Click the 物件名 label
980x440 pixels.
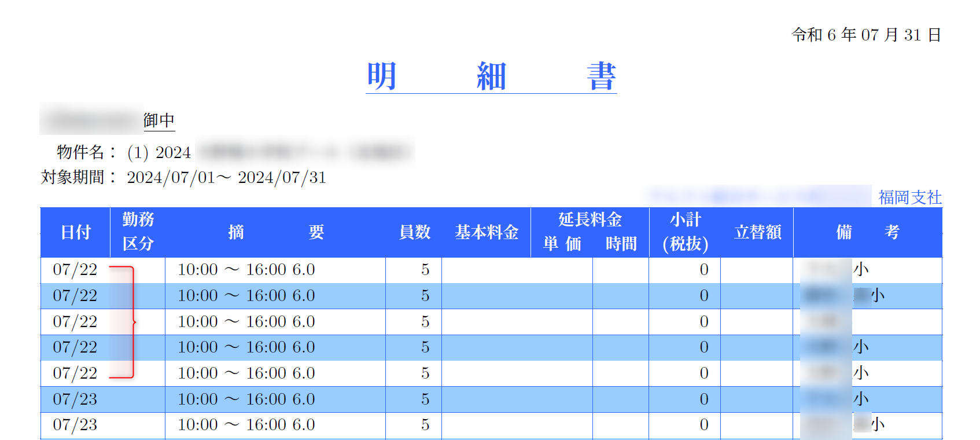[80, 152]
